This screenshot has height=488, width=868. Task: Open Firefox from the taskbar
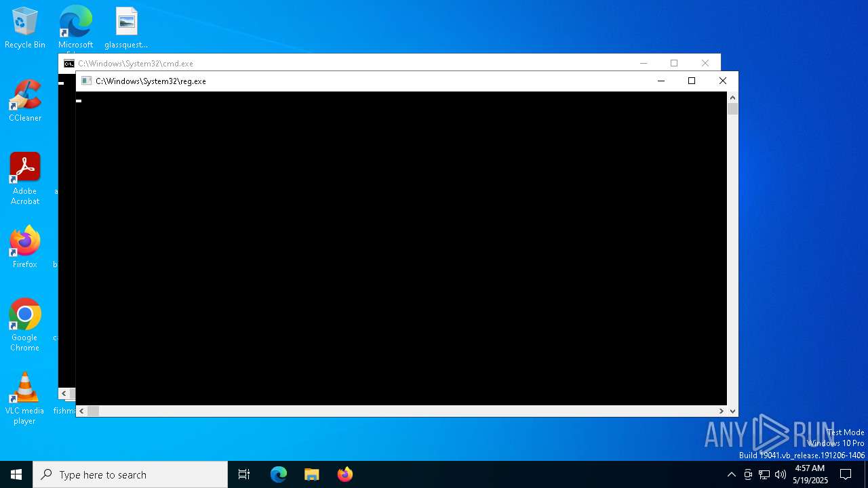point(345,474)
